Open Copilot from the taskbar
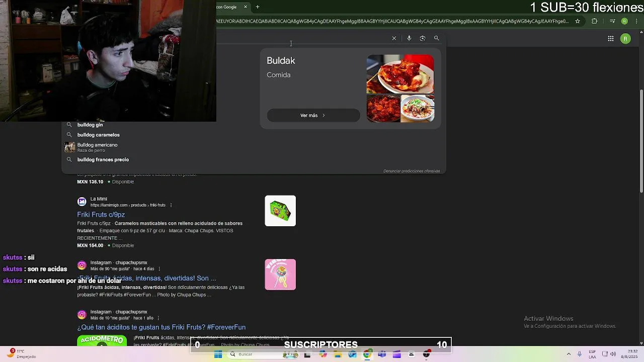This screenshot has width=644, height=362. 323,354
